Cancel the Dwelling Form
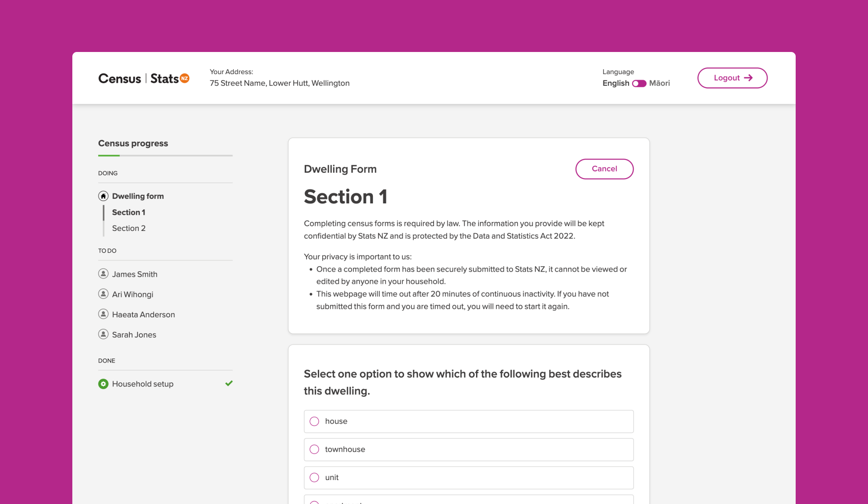Screen dimensions: 868x504 pyautogui.click(x=604, y=169)
